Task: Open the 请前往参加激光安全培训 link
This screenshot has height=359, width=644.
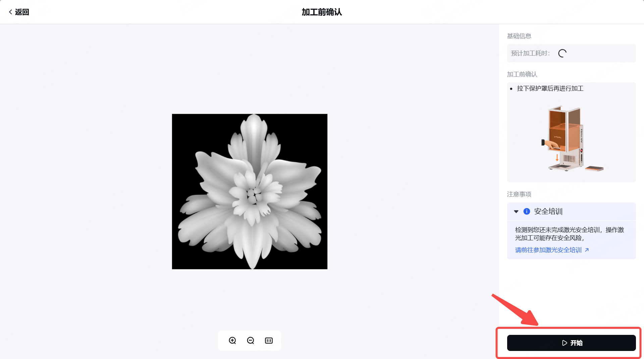Action: tap(548, 250)
